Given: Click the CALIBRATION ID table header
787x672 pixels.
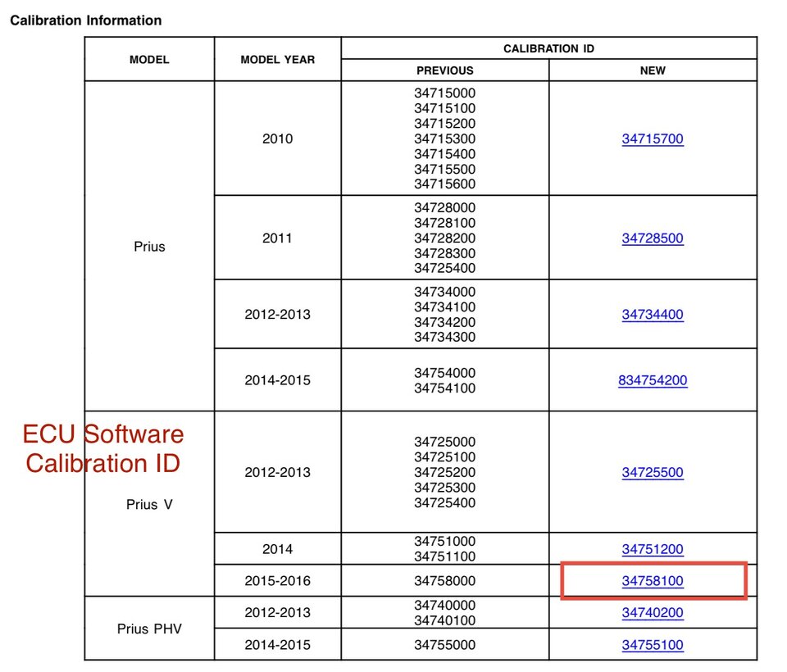Looking at the screenshot, I should [548, 48].
